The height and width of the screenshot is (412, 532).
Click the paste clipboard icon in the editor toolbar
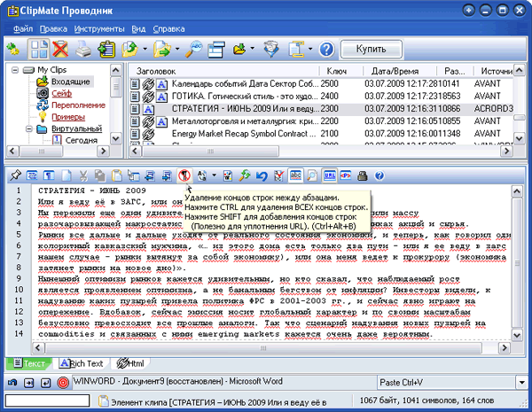tap(117, 175)
